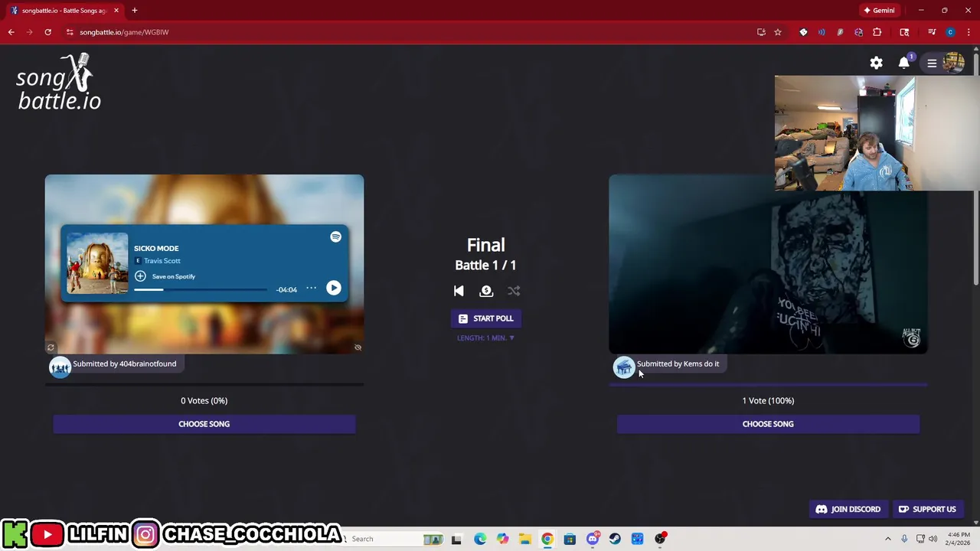Open the songbattle settings gear
This screenshot has height=551, width=980.
click(876, 63)
